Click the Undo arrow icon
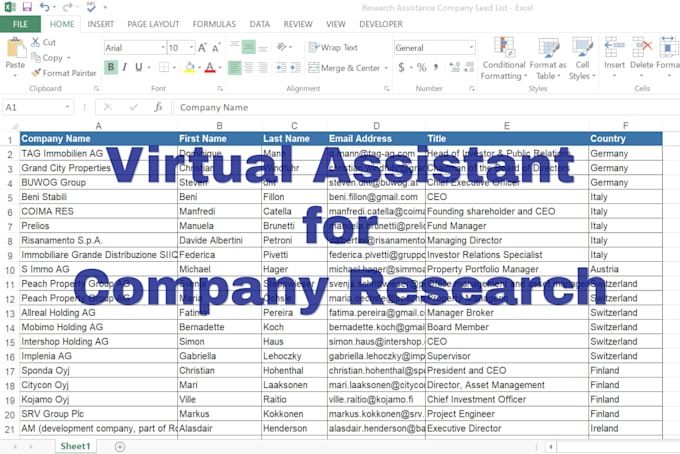The width and height of the screenshot is (680, 454). click(x=44, y=7)
